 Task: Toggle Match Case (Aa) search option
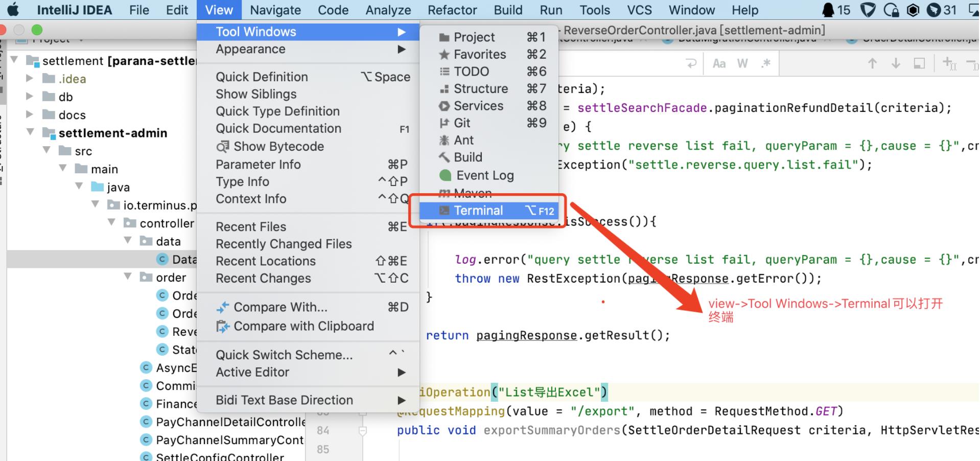[x=719, y=64]
